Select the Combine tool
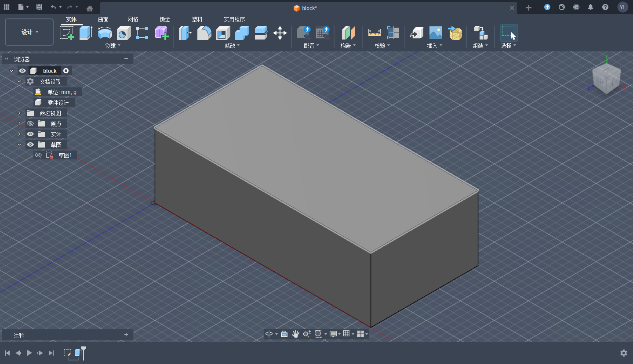 pos(242,33)
